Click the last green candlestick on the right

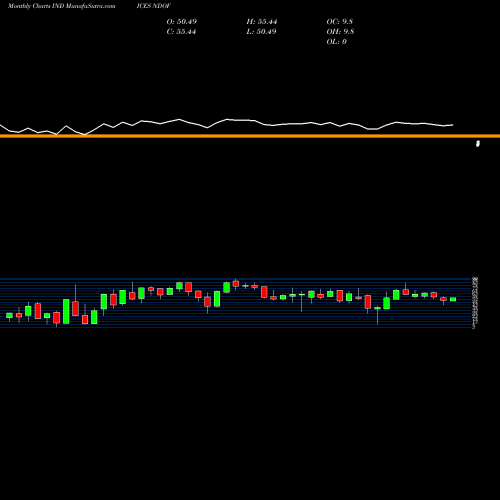tap(453, 299)
